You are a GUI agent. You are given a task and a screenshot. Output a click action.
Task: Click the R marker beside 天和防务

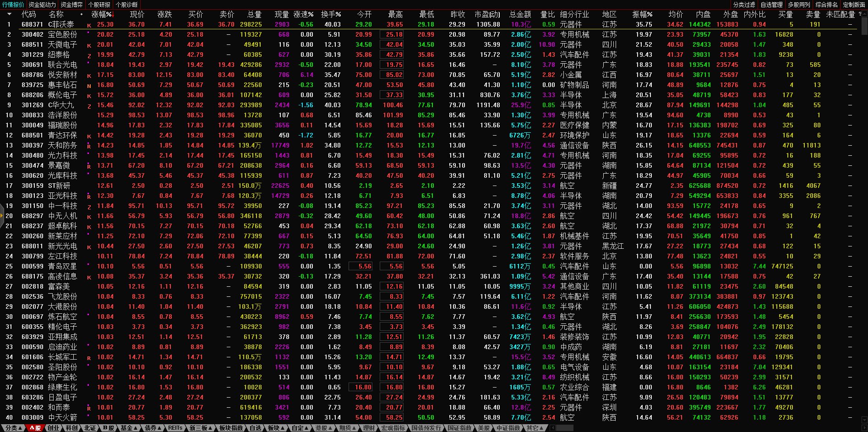pos(89,146)
